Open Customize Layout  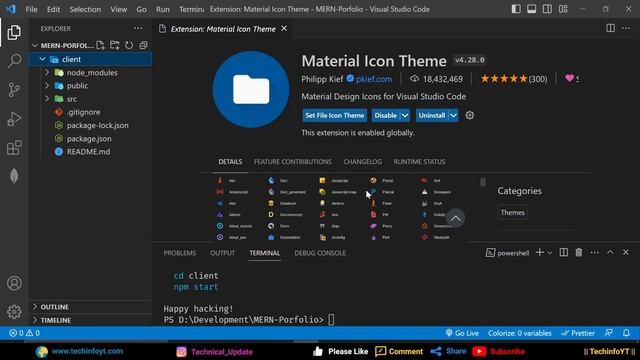coord(563,9)
